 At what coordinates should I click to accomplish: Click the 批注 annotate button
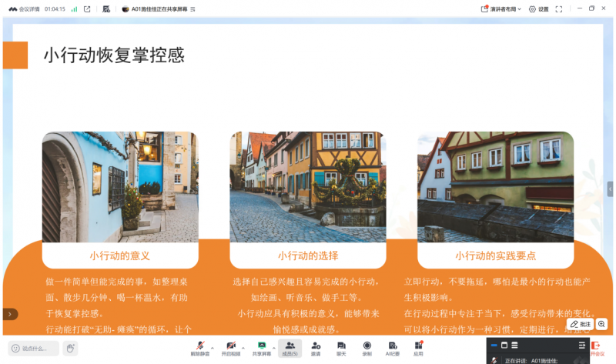coord(581,324)
